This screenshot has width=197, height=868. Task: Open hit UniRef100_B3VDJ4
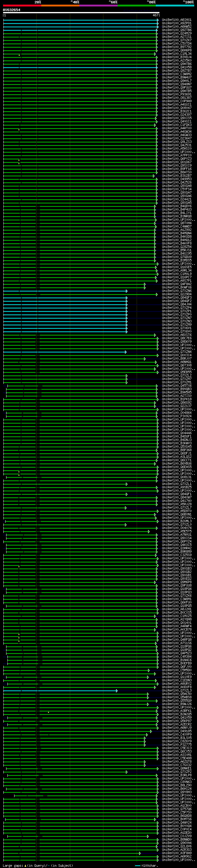coord(176,57)
